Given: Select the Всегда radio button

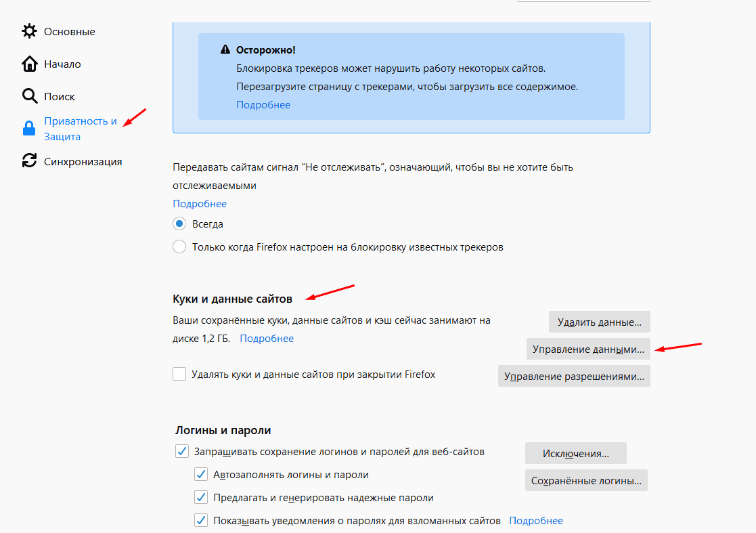Looking at the screenshot, I should pos(179,223).
